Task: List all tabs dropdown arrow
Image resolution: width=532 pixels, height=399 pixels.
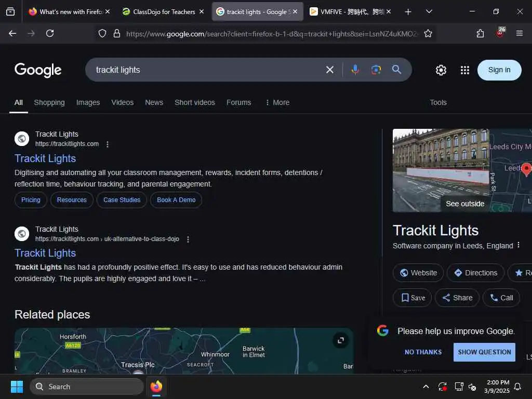Action: pyautogui.click(x=429, y=11)
